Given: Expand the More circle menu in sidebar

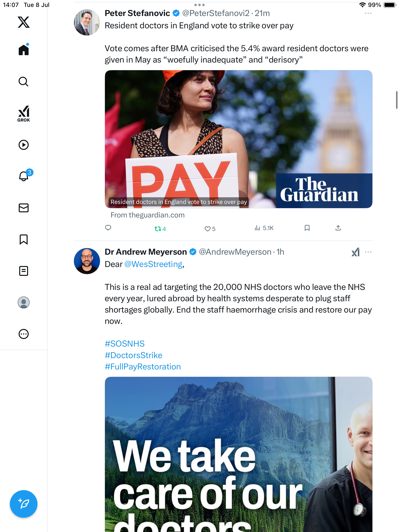Looking at the screenshot, I should pos(24,334).
